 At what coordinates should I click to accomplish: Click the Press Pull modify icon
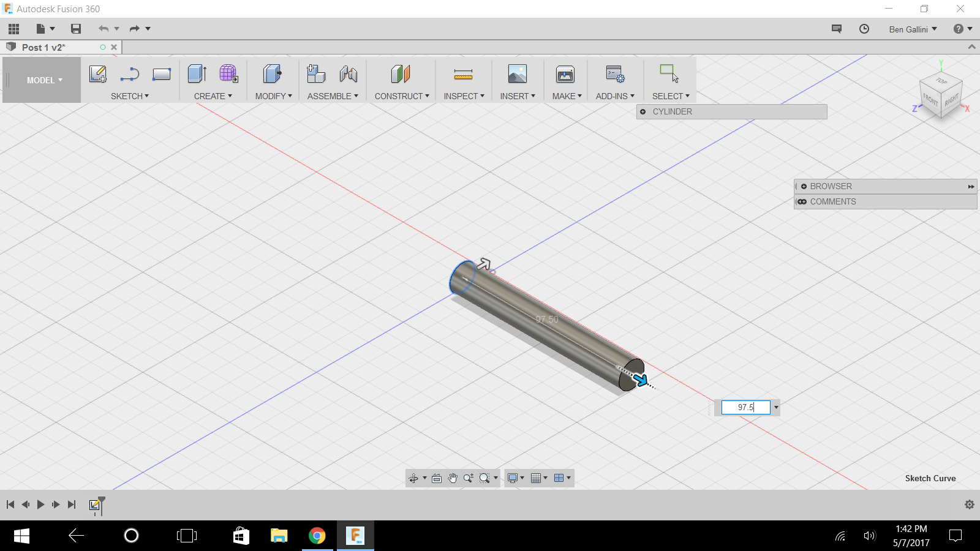(273, 74)
